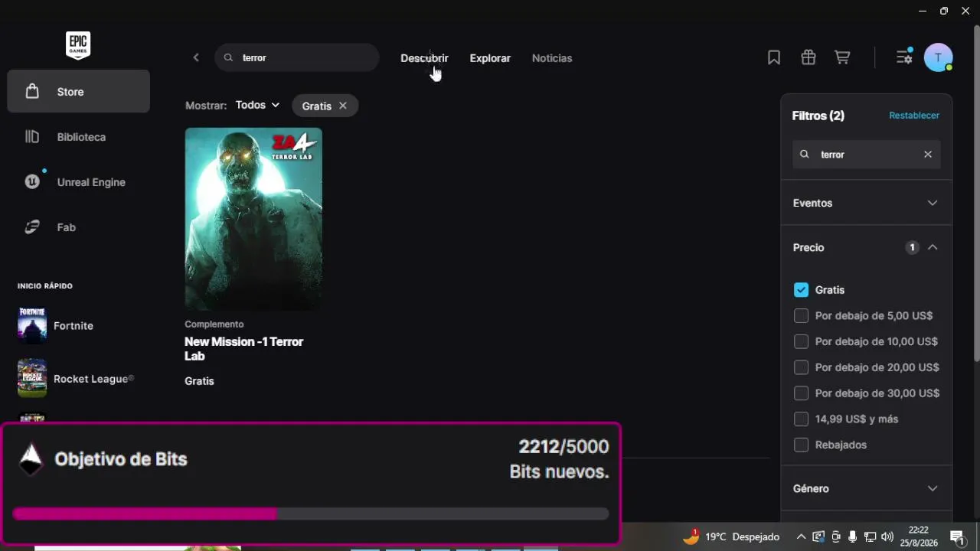Remove the Gratis filter chip
The width and height of the screenshot is (980, 551).
(x=343, y=106)
